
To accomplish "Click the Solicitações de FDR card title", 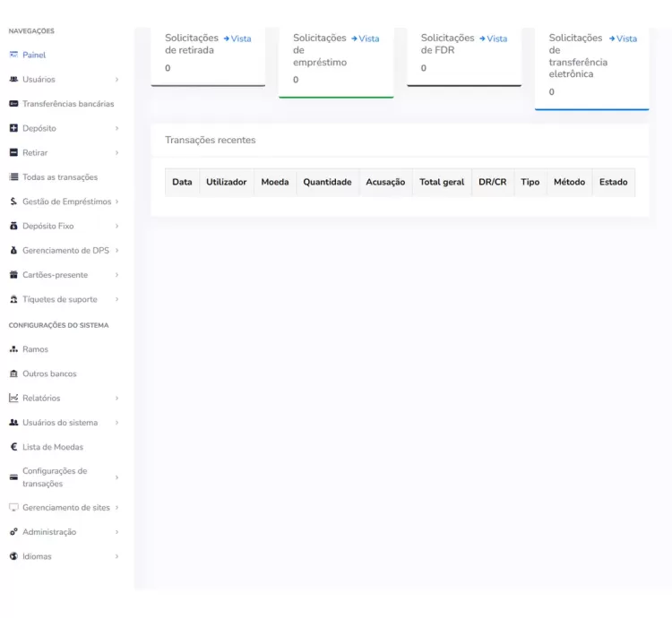I will click(447, 44).
